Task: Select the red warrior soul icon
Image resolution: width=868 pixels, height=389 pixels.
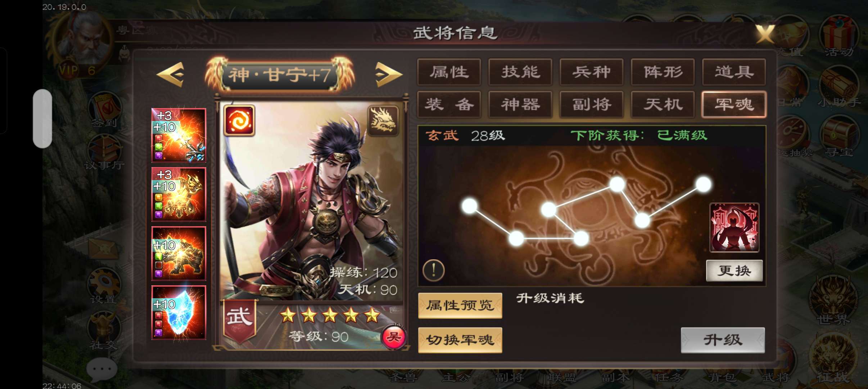Action: (734, 227)
